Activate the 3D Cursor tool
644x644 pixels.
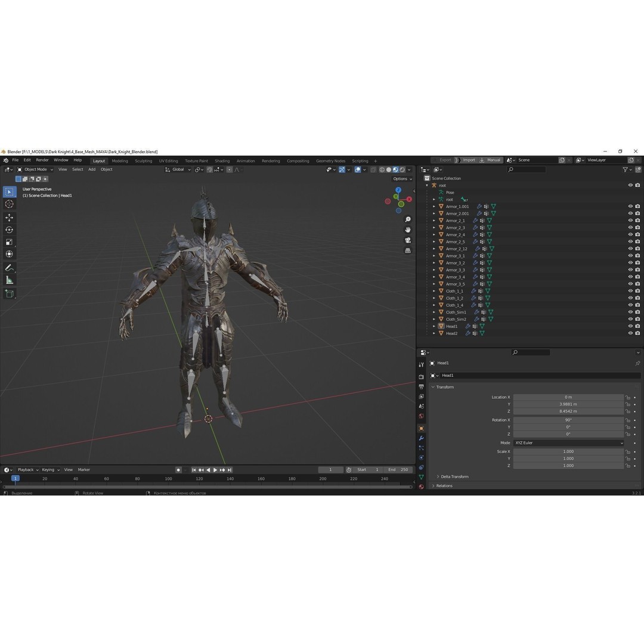10,204
